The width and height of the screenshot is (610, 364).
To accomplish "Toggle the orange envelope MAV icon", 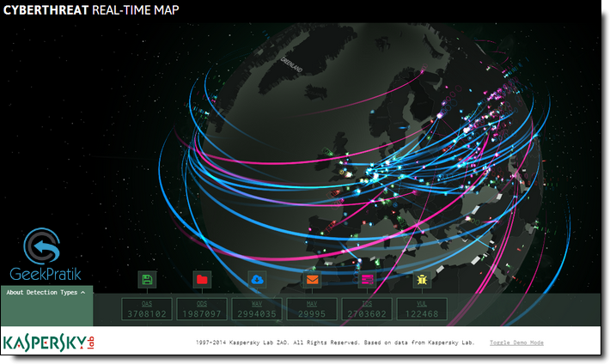I will (x=312, y=280).
